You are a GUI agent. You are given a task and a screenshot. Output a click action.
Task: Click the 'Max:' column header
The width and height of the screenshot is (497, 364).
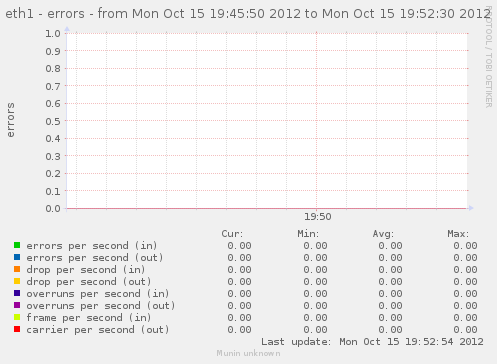458,234
